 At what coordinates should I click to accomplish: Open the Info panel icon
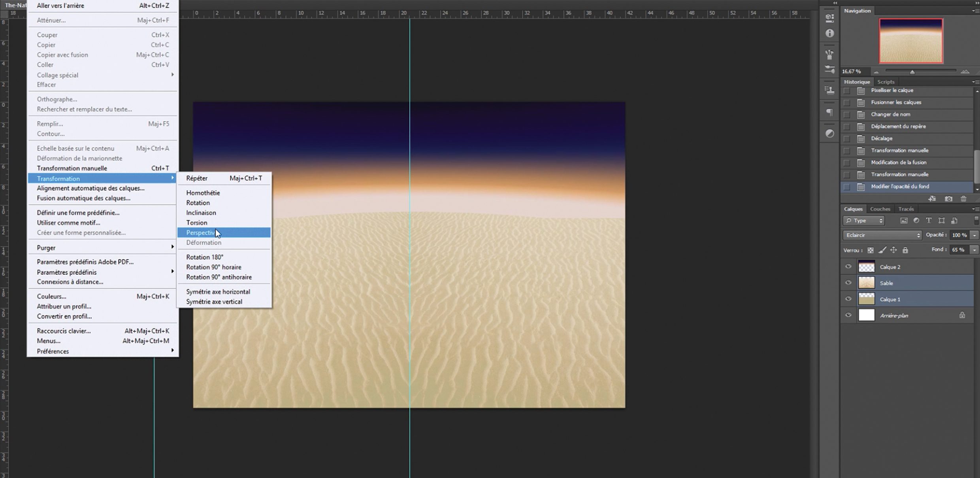point(830,34)
